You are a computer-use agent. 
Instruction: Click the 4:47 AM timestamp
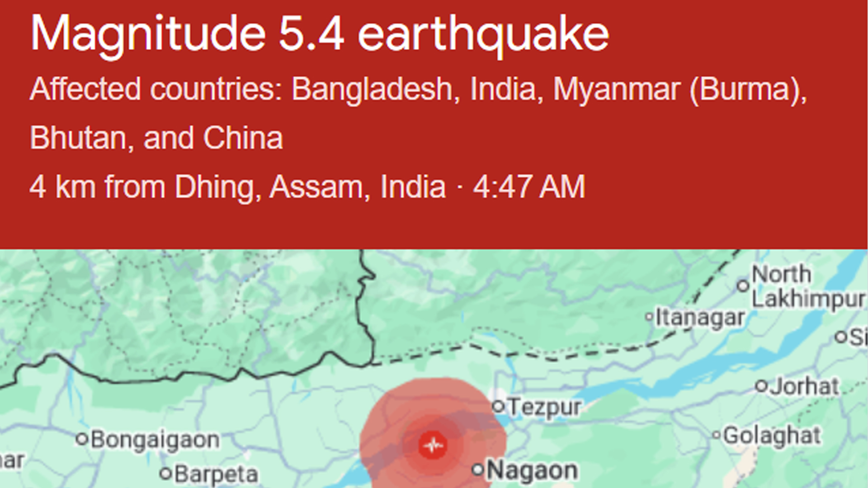coord(529,187)
